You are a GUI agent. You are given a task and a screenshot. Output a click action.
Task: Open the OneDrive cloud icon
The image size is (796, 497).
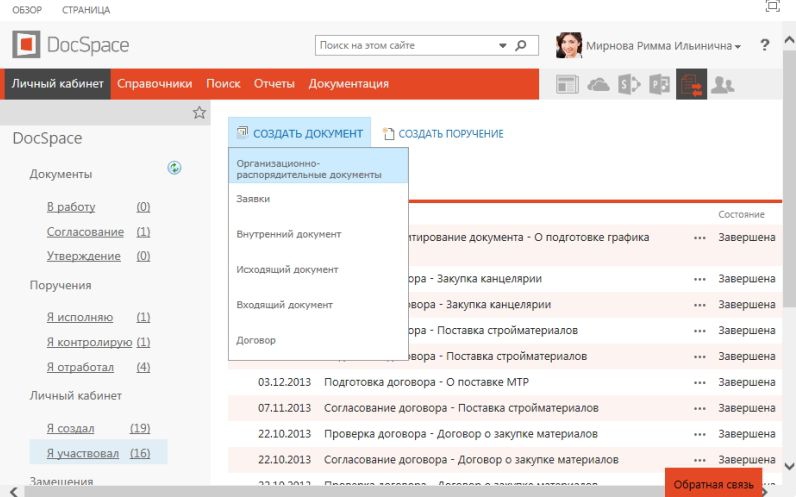pyautogui.click(x=599, y=84)
